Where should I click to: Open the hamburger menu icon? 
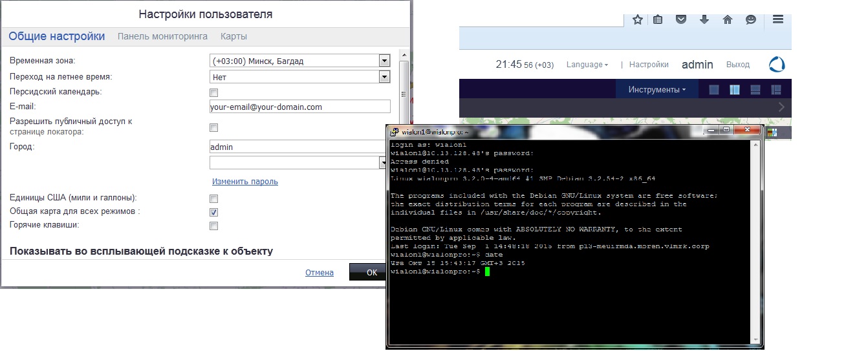778,19
